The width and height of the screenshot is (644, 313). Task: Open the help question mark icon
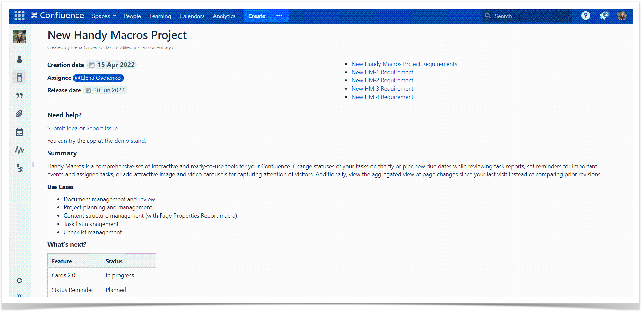pyautogui.click(x=585, y=16)
